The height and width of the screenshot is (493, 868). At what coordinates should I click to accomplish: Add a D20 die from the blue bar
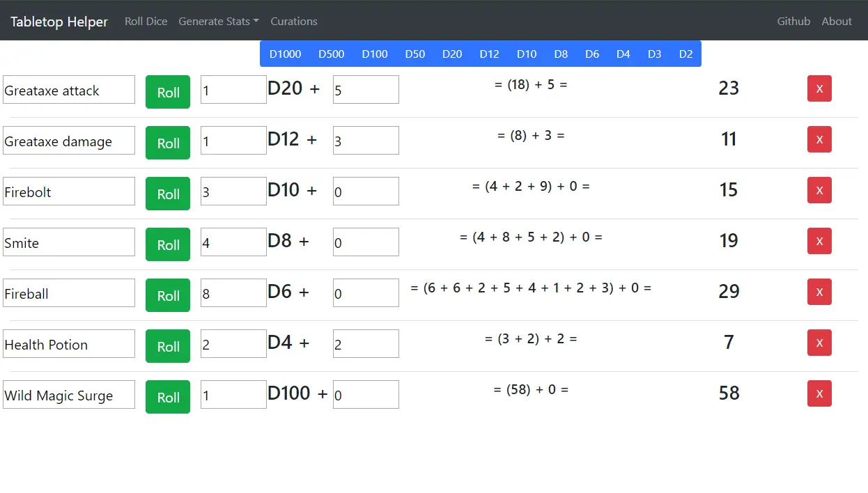tap(452, 54)
